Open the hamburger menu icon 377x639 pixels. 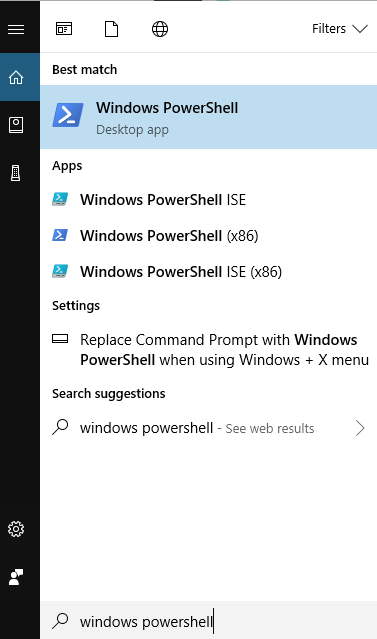[16, 29]
